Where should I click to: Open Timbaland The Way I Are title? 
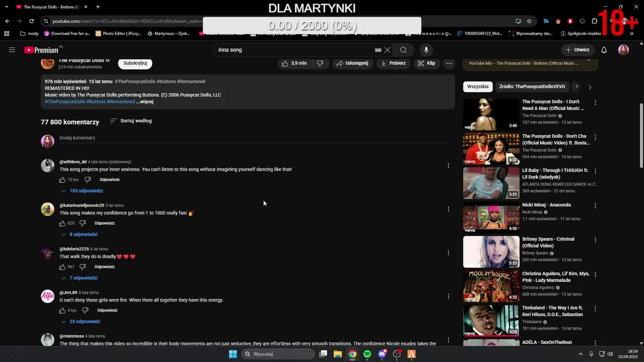point(552,311)
